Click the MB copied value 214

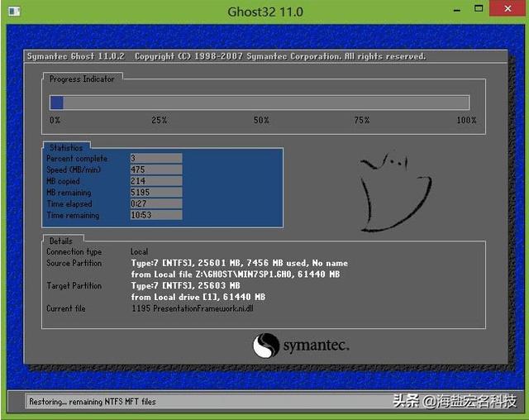[x=156, y=181]
